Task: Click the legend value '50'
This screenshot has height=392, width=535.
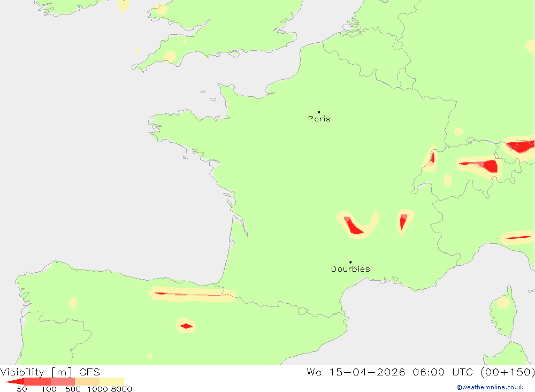Action: tap(22, 389)
